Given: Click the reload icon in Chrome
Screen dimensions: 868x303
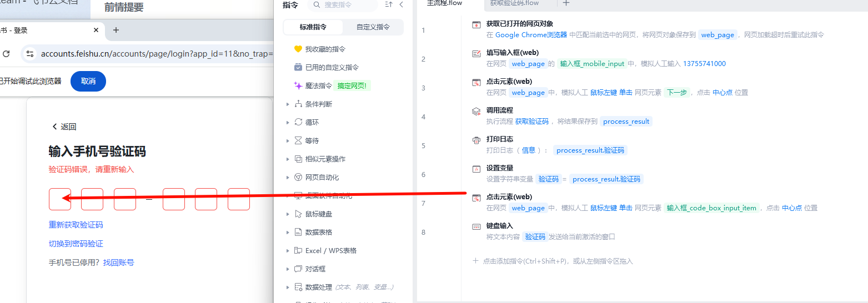Looking at the screenshot, I should (6, 54).
